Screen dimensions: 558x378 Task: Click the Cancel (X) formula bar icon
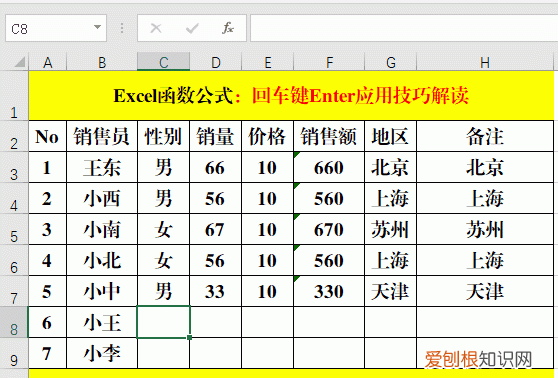click(156, 28)
